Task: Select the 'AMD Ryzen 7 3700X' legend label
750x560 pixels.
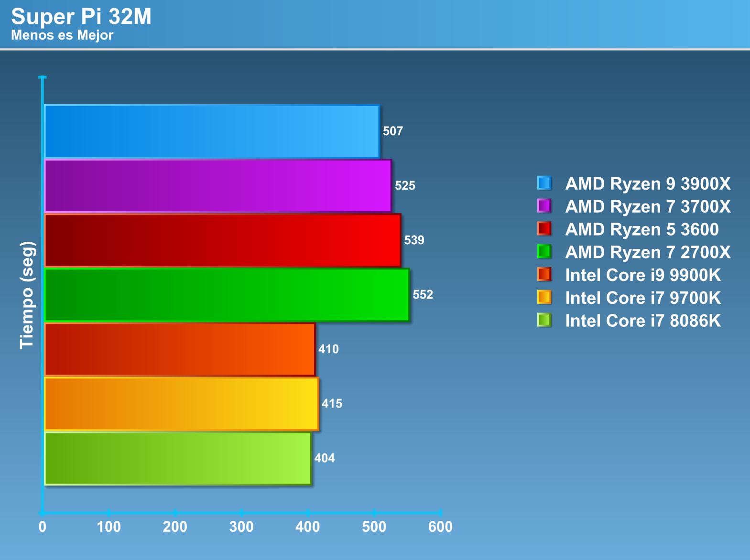Action: click(x=648, y=206)
